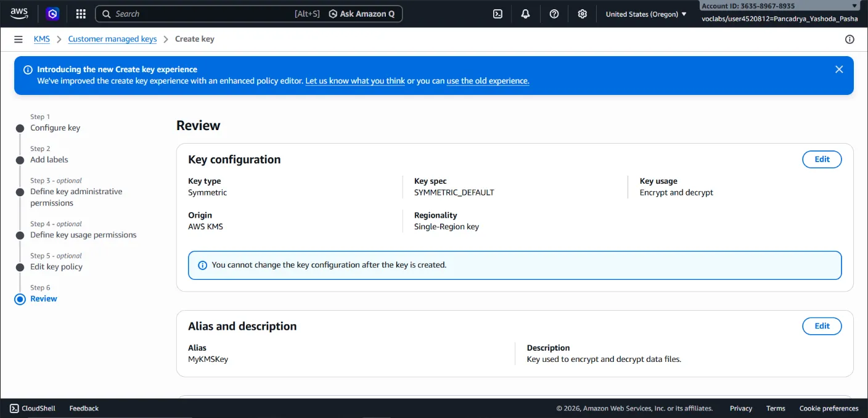
Task: Toggle the side navigation hamburger menu
Action: click(x=18, y=39)
